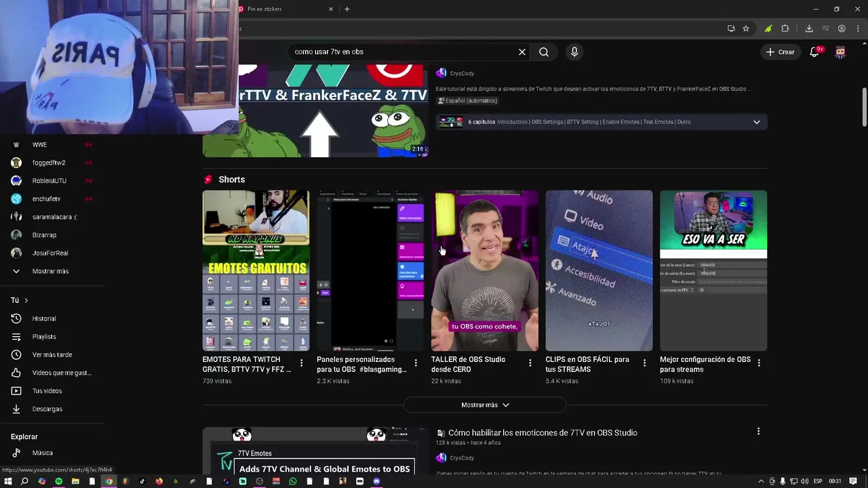Click the magnifier search button on YouTube
The image size is (868, 488).
(x=544, y=52)
